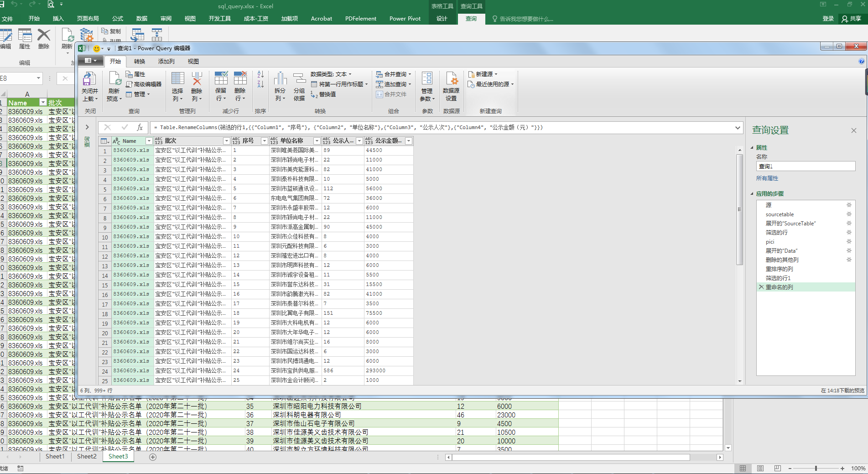
Task: Click the 所有属性 link
Action: pyautogui.click(x=767, y=178)
